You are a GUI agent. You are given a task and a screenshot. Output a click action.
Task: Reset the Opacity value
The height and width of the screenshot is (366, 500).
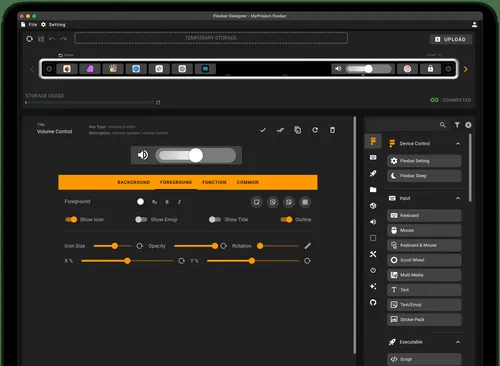pyautogui.click(x=224, y=246)
